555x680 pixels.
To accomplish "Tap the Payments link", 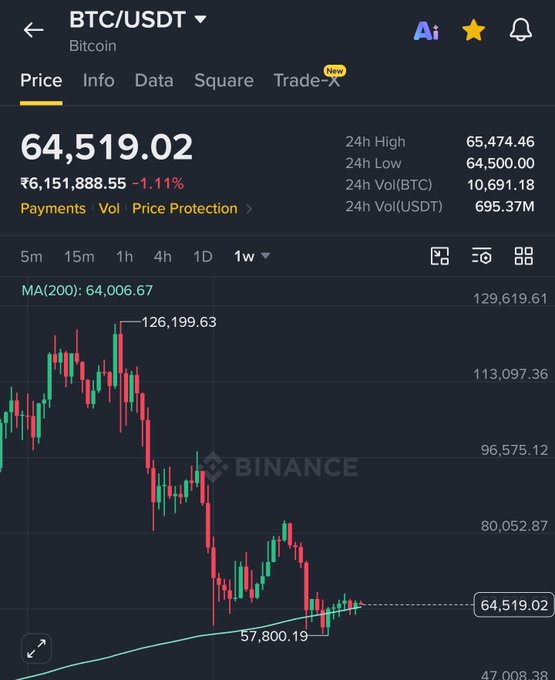I will click(x=53, y=209).
